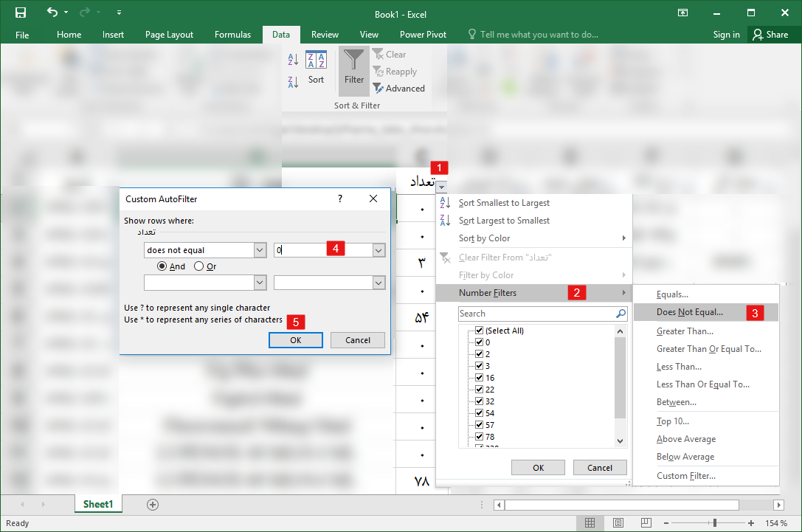This screenshot has height=532, width=802.
Task: Click the search magnifier in filter menu
Action: [620, 314]
